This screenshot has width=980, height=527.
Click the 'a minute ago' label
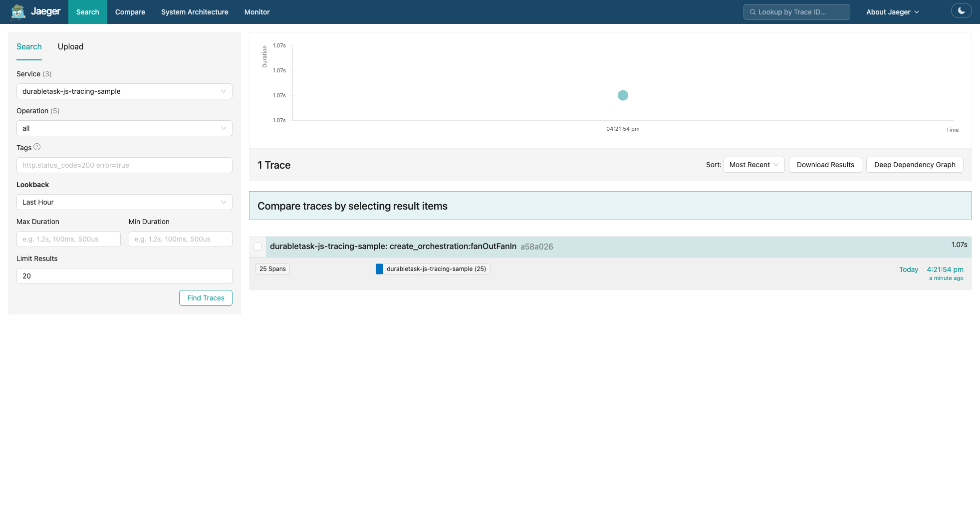[x=946, y=278]
